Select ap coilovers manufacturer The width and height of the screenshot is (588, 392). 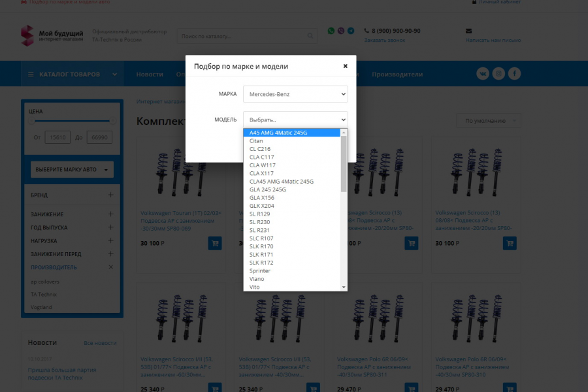pos(45,282)
